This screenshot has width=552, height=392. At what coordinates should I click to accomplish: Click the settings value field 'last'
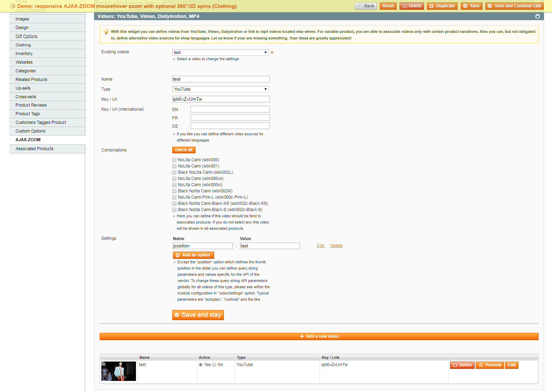coord(270,246)
